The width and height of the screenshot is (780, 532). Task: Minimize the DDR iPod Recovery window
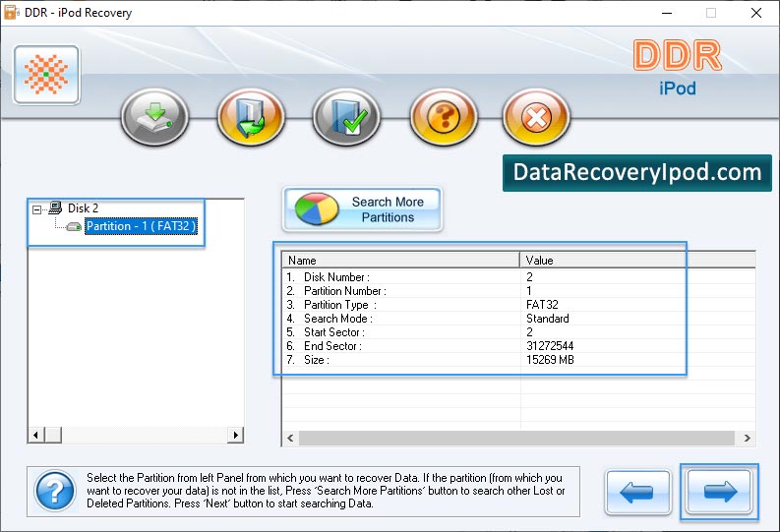click(x=667, y=13)
